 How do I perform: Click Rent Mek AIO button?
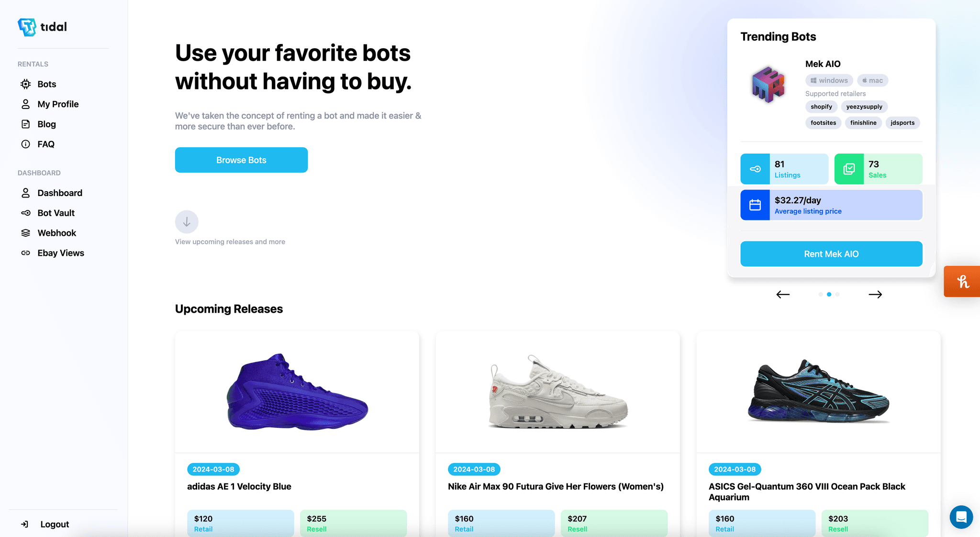831,254
